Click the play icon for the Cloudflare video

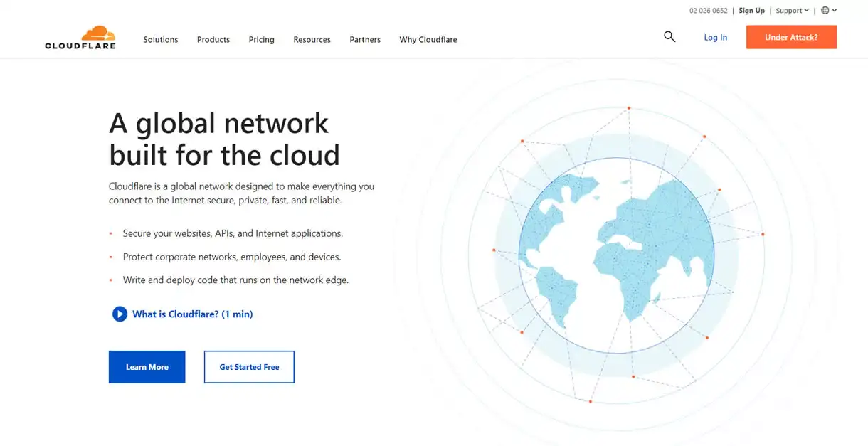(x=120, y=314)
